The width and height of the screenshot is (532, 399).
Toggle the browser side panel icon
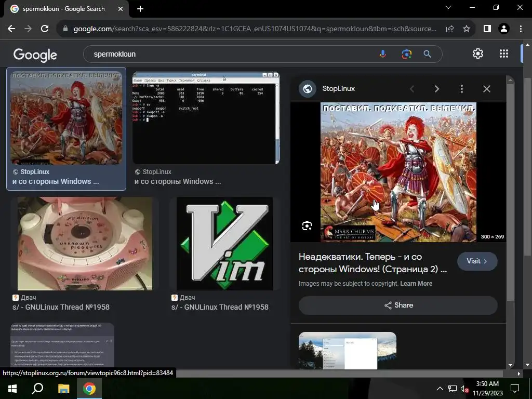click(x=487, y=29)
